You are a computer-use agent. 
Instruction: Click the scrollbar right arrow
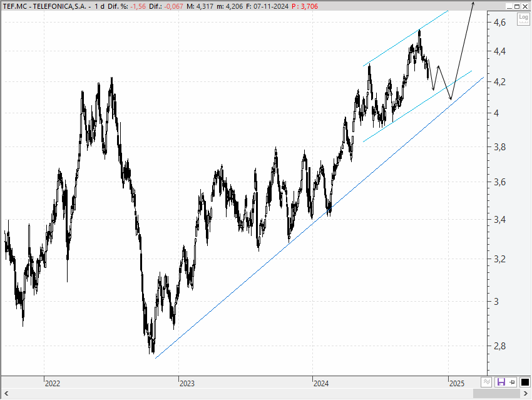pos(526,394)
